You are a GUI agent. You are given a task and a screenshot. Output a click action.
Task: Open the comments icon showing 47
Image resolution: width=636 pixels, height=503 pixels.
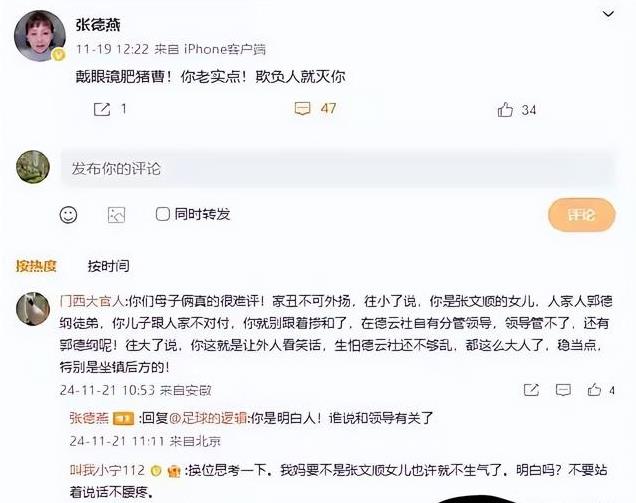pos(302,109)
